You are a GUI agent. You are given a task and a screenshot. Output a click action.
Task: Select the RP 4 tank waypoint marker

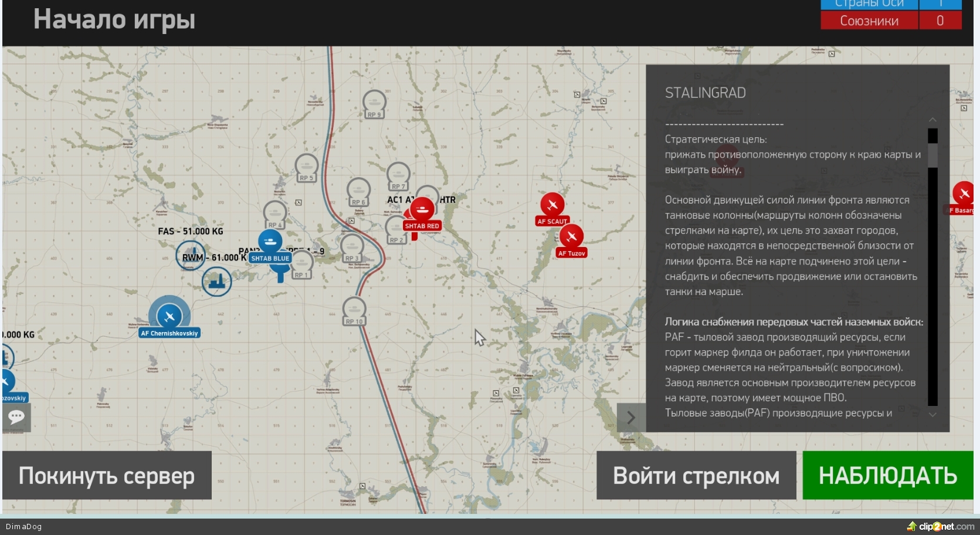tap(275, 215)
